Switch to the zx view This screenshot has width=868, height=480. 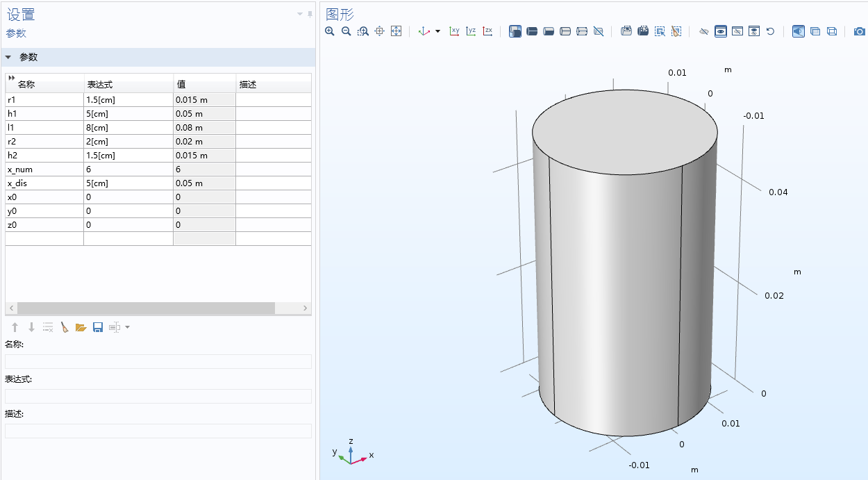(x=488, y=31)
